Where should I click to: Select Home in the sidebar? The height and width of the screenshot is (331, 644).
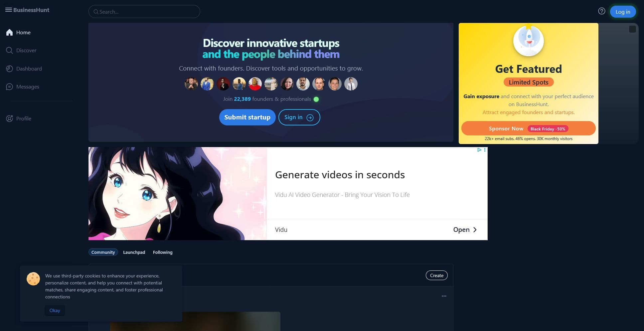click(x=23, y=32)
